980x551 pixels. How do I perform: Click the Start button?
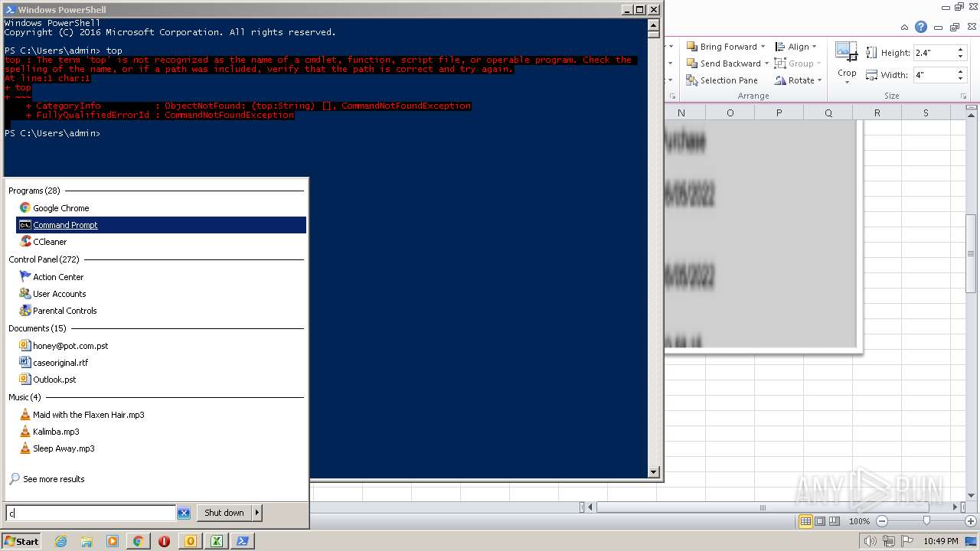21,541
